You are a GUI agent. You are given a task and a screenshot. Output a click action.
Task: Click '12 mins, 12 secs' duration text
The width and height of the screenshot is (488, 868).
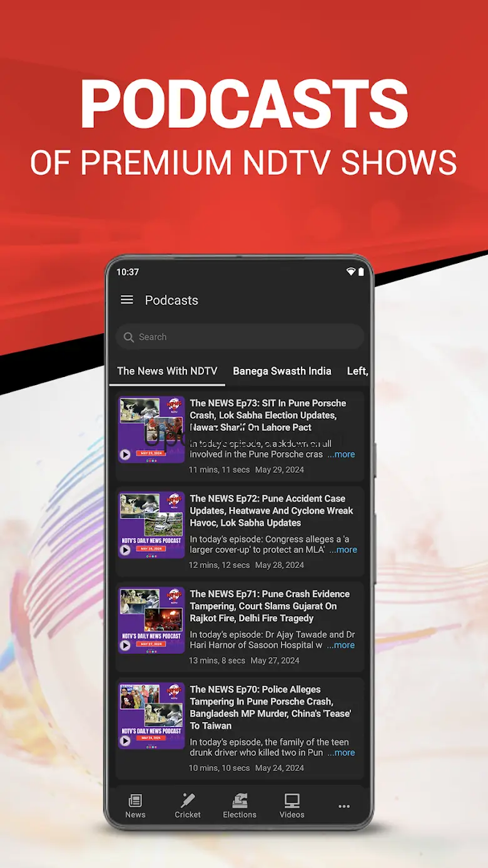coord(220,565)
